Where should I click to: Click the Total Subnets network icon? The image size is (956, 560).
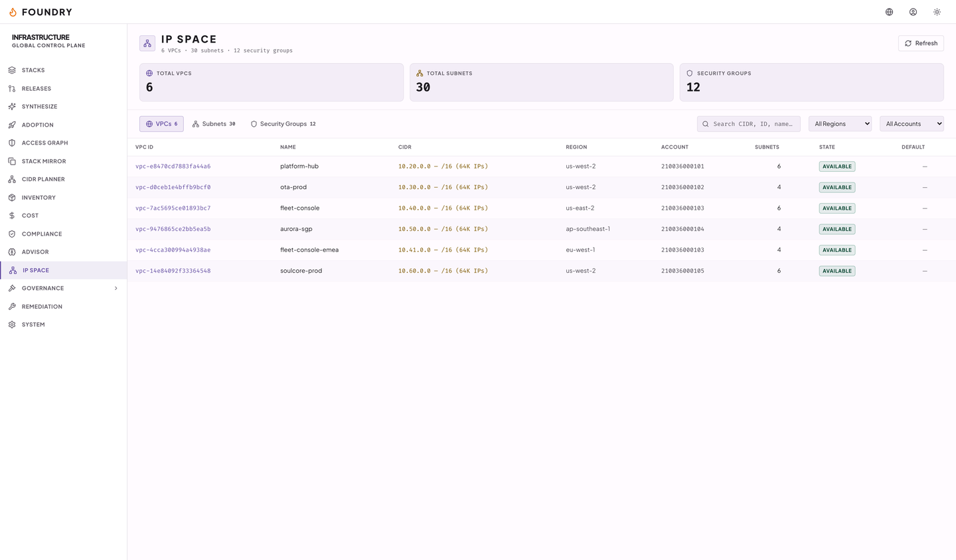tap(420, 74)
